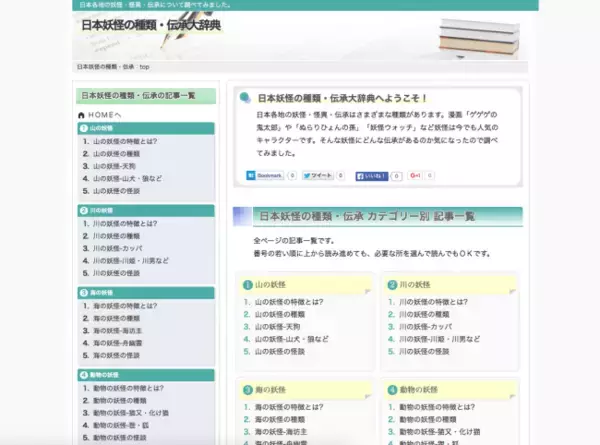Open main card link 海の妖怪-海坊主
The image size is (600, 445).
click(281, 432)
